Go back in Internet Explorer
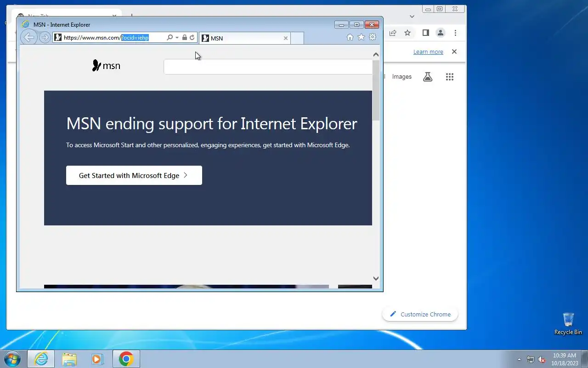588x368 pixels. click(28, 37)
